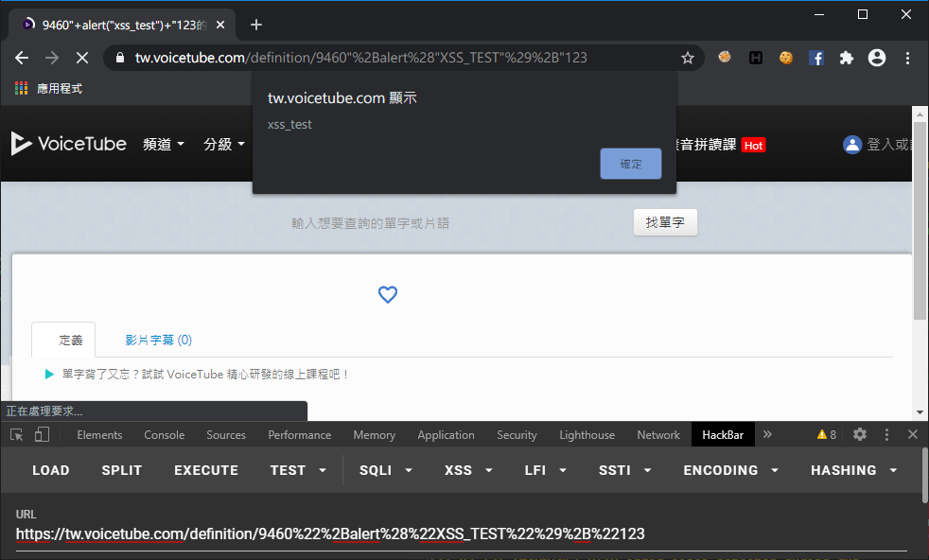The width and height of the screenshot is (929, 560).
Task: Activate DevTools element inspector tool
Action: 17,435
